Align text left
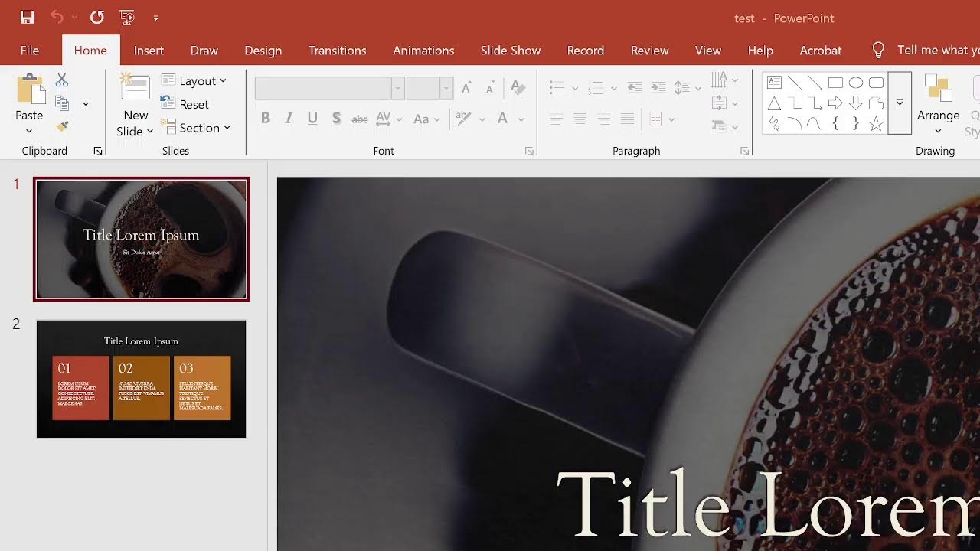 [557, 119]
